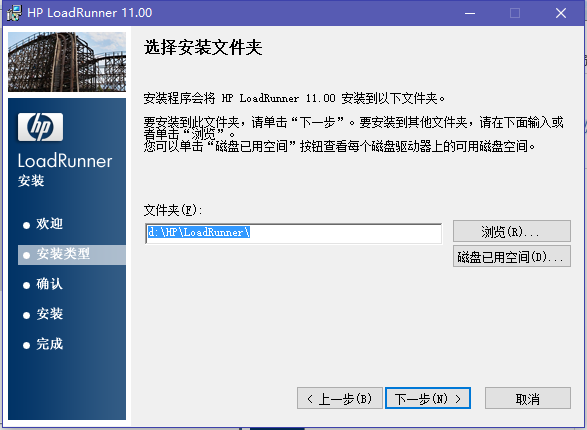Go back with the 上一步(B) button

340,398
